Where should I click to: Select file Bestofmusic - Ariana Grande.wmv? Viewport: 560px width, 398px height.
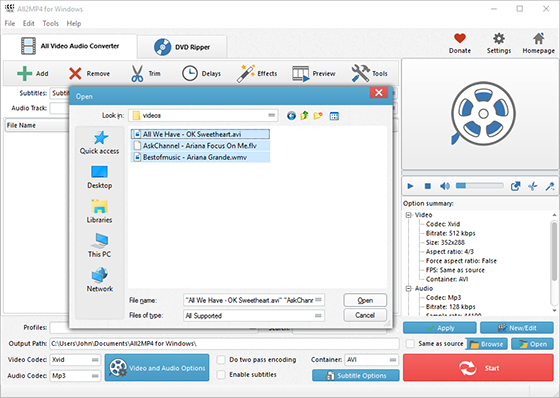pos(200,157)
